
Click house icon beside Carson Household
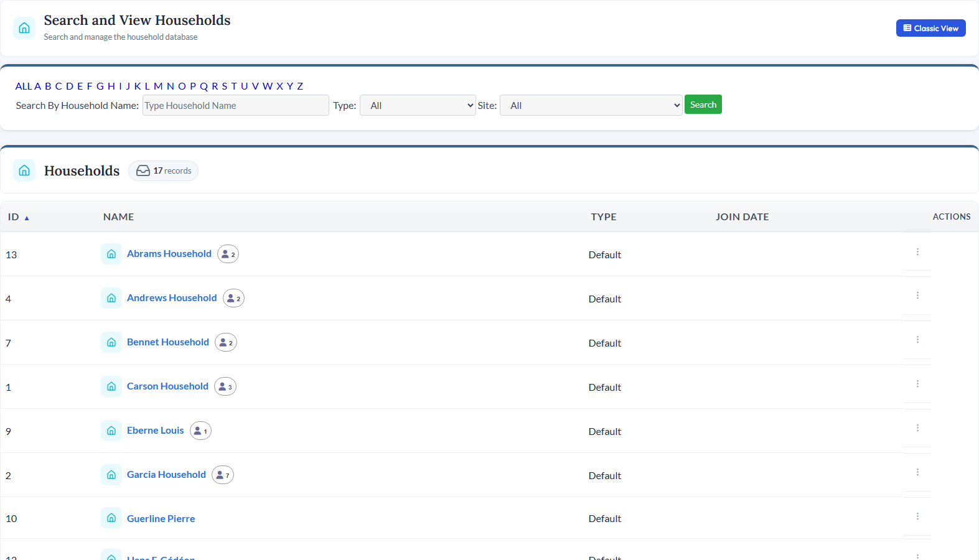(111, 386)
